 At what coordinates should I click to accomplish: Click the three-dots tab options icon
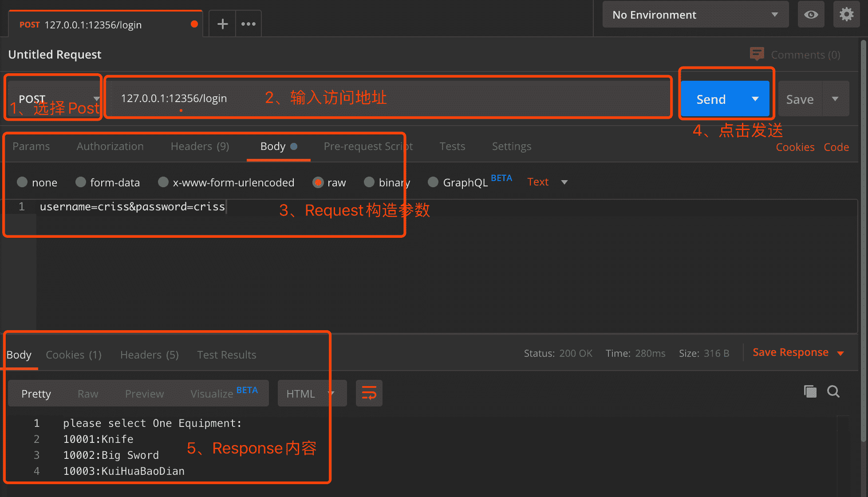pyautogui.click(x=248, y=24)
